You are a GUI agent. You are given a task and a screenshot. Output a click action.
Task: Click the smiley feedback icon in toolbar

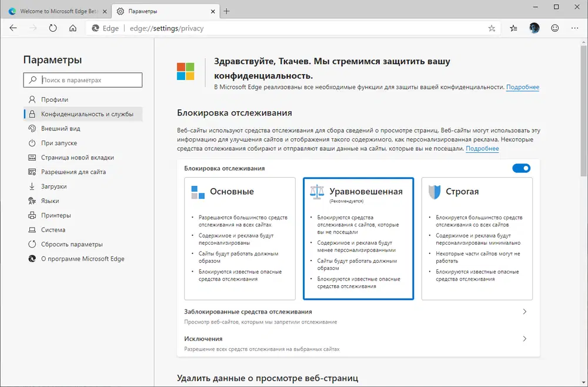(554, 28)
